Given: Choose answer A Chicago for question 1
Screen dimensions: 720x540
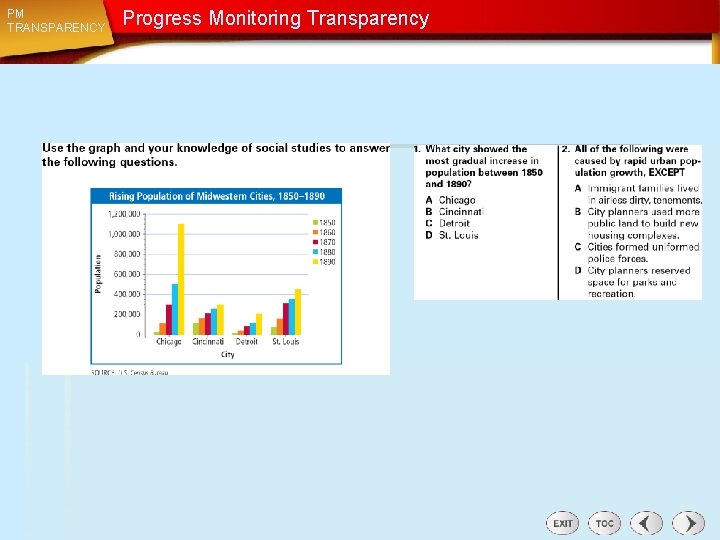Looking at the screenshot, I should point(450,200).
